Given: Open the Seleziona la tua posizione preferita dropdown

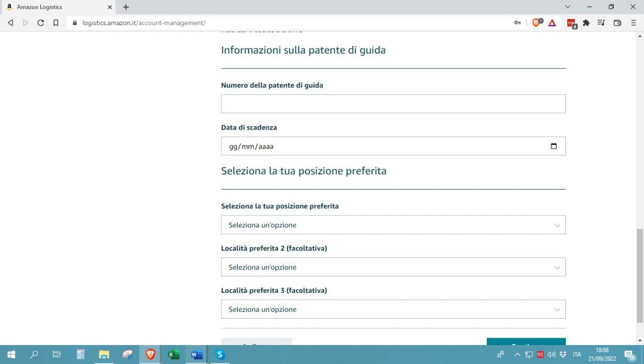Looking at the screenshot, I should 392,224.
